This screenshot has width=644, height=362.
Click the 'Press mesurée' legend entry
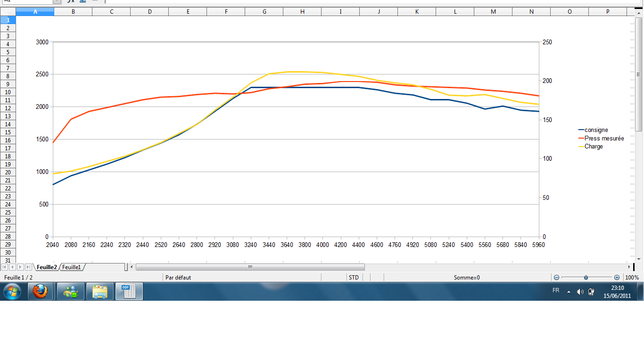click(603, 139)
